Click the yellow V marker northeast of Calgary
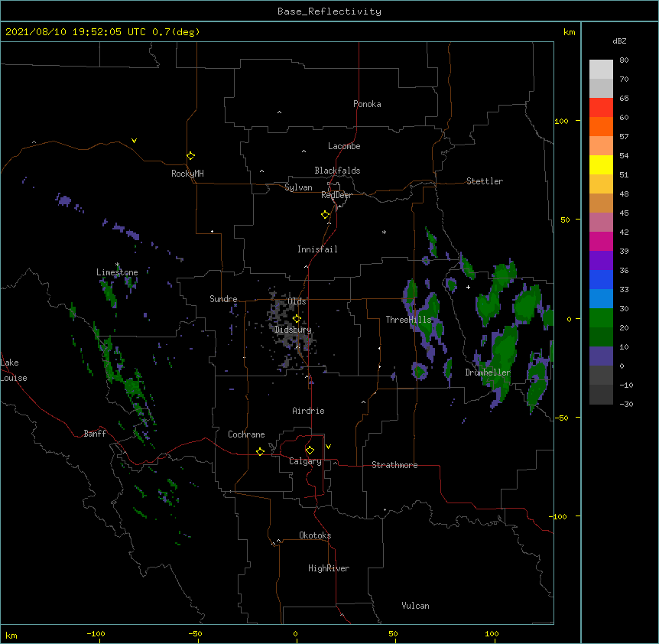The image size is (659, 644). [x=328, y=447]
